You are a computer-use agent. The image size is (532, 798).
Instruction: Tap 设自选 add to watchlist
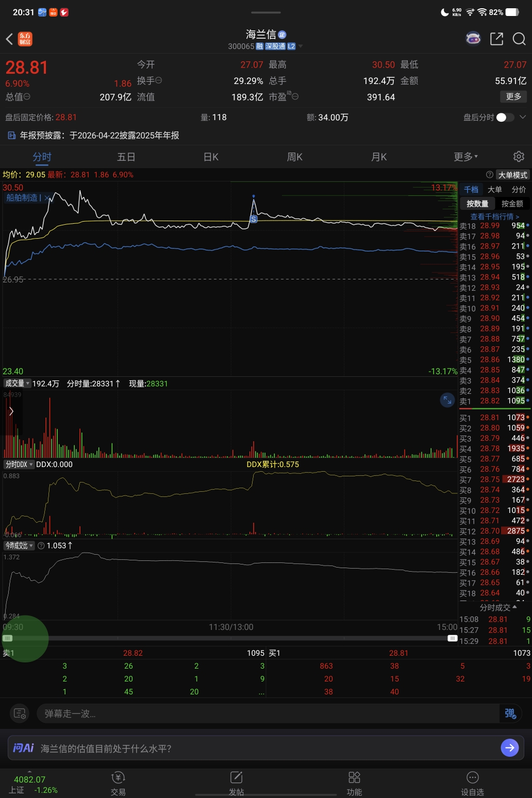472,784
